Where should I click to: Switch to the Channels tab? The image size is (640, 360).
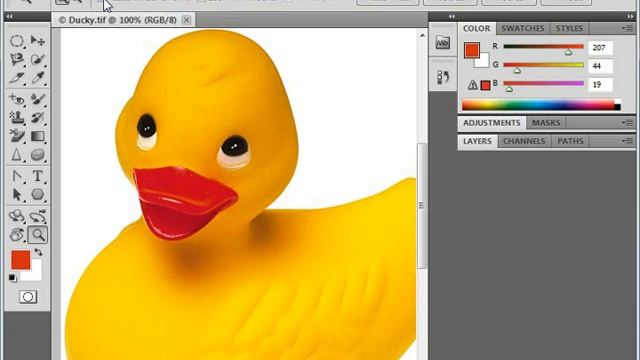(x=524, y=141)
